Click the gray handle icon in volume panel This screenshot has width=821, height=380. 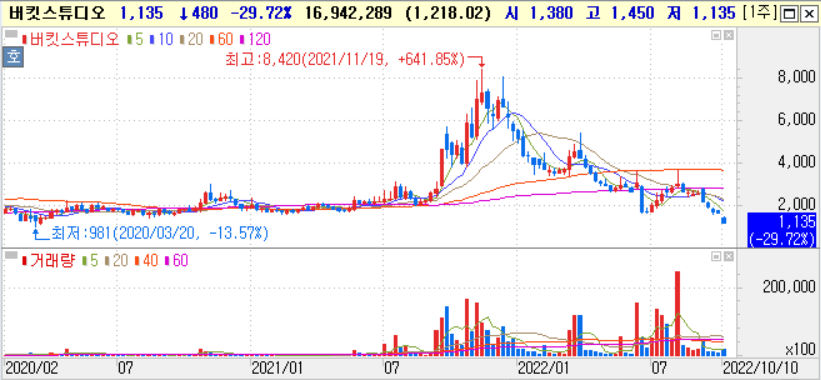point(11,256)
